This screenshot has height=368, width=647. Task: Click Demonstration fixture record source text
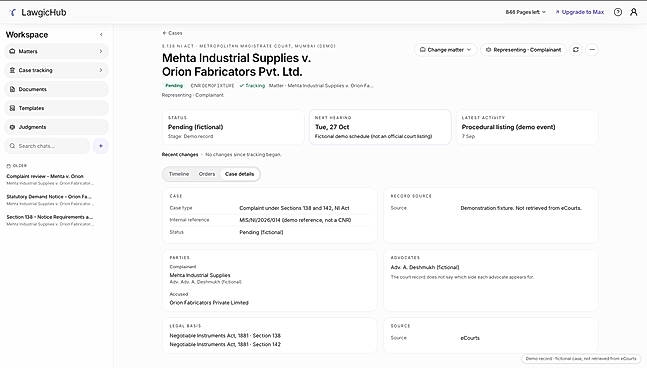click(x=521, y=208)
